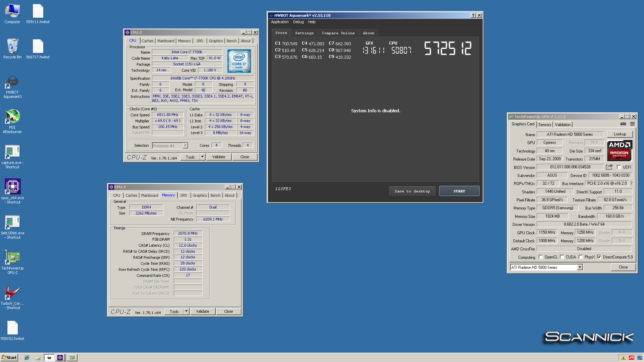Switch to the About tab in Aquamark3
Image resolution: width=644 pixels, height=362 pixels.
tap(368, 33)
